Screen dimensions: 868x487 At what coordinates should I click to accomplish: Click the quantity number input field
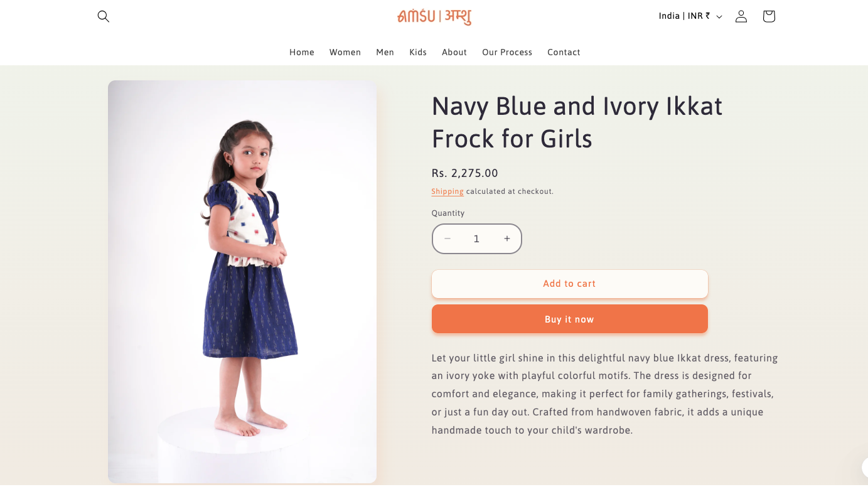(x=476, y=238)
